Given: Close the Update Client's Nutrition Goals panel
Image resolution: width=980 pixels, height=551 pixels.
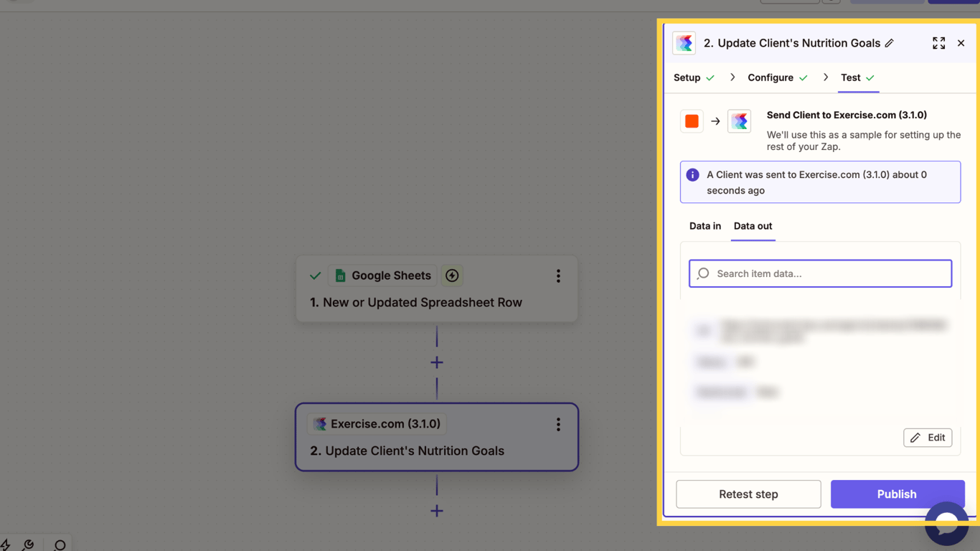Looking at the screenshot, I should (961, 43).
